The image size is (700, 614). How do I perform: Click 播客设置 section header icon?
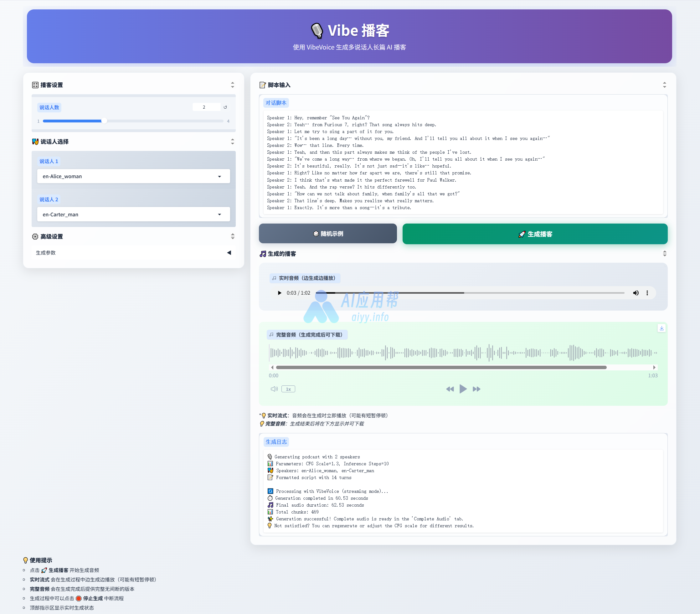[35, 85]
